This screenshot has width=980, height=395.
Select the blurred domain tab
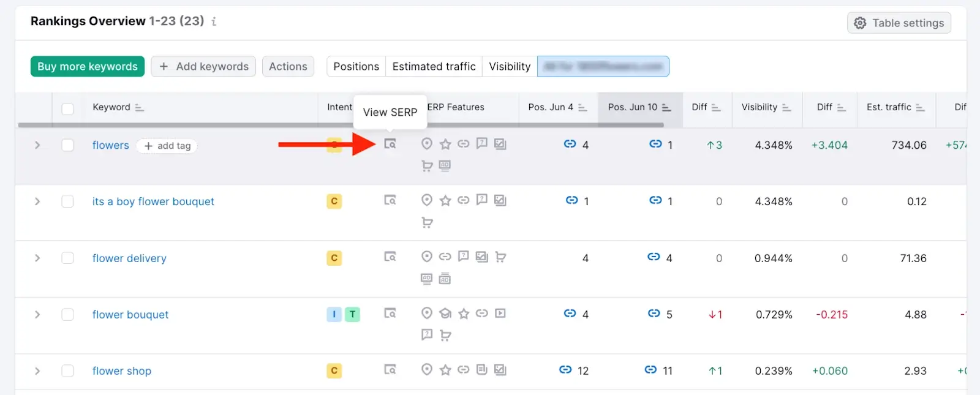[x=603, y=66]
